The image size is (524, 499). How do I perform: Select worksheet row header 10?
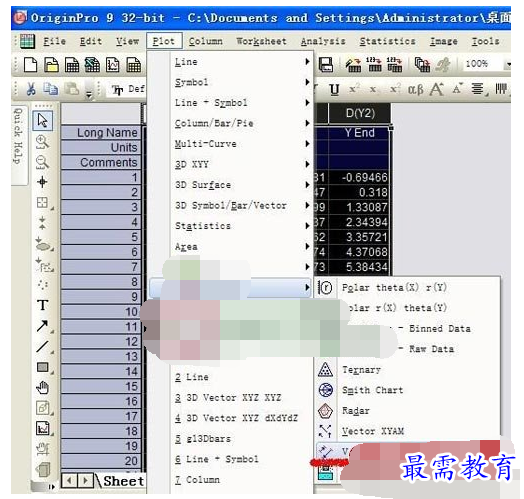(101, 312)
